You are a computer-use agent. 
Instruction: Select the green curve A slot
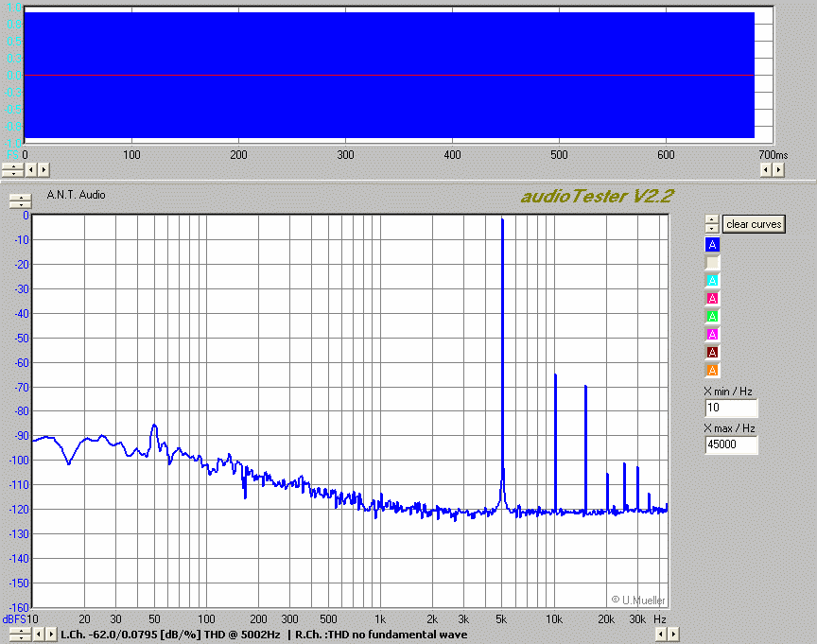(713, 317)
